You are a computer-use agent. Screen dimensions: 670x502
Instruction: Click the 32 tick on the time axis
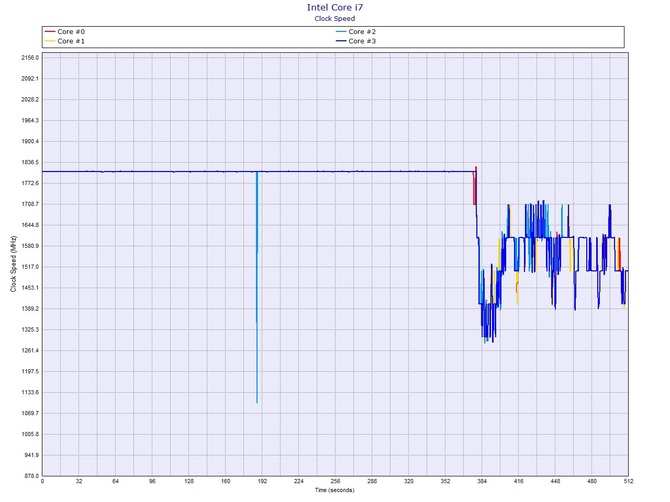(79, 481)
